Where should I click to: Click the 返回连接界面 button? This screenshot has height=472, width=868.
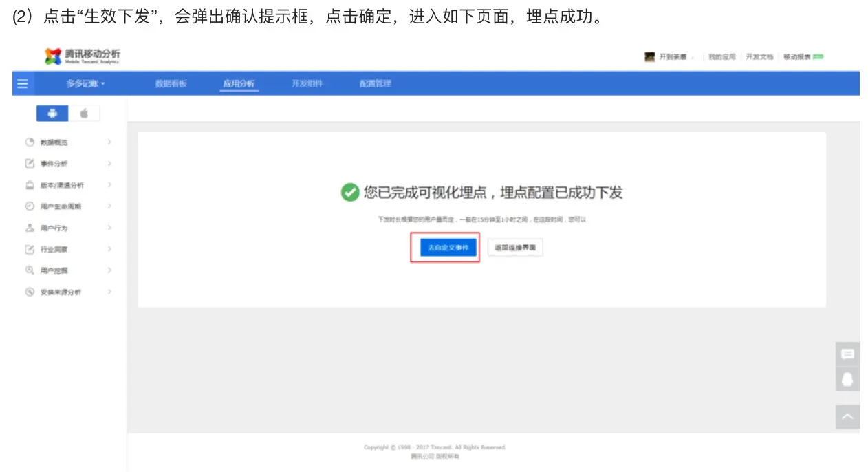click(x=514, y=247)
